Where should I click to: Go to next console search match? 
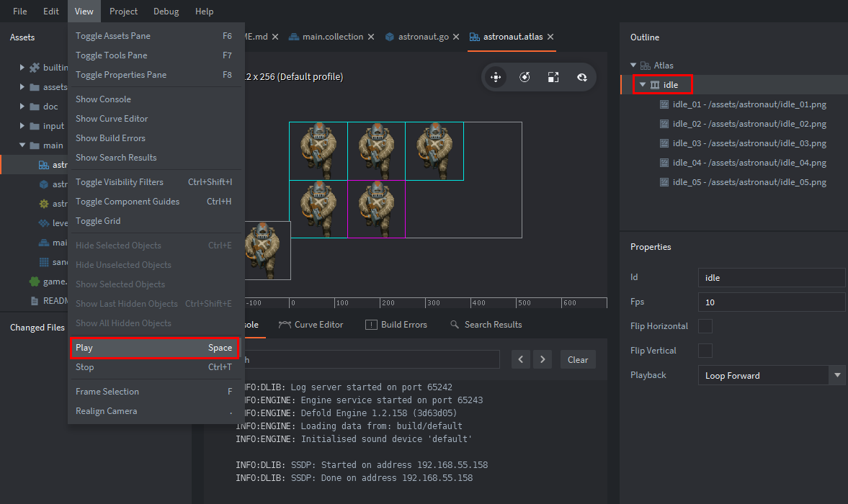pyautogui.click(x=543, y=360)
